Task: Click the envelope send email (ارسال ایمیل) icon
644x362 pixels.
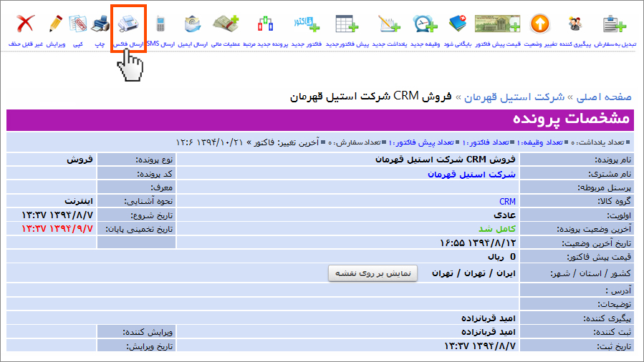Action: [x=192, y=24]
